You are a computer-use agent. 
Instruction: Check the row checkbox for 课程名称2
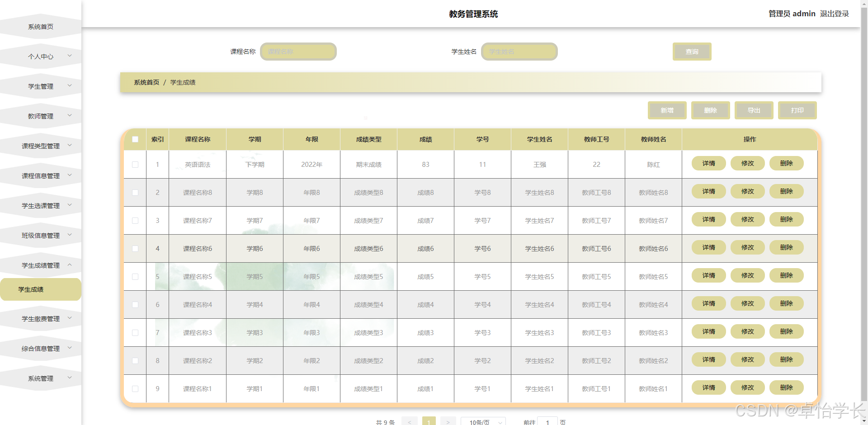[135, 361]
